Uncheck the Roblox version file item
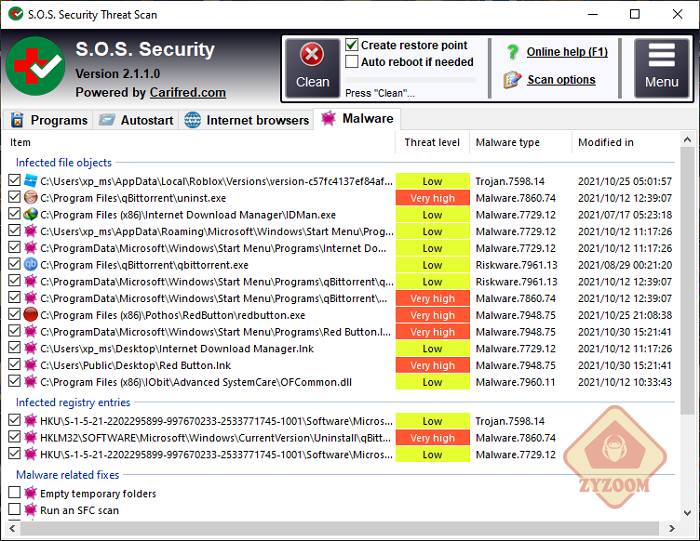The height and width of the screenshot is (541, 700). pyautogui.click(x=14, y=180)
